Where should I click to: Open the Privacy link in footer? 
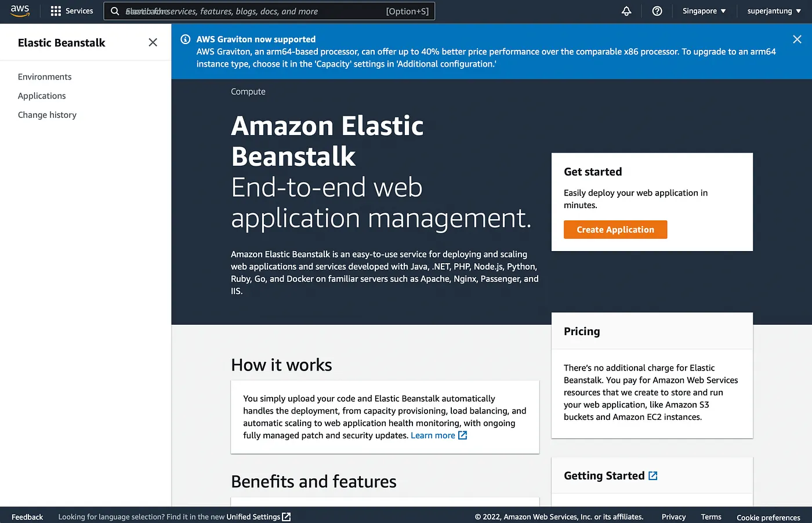tap(673, 517)
